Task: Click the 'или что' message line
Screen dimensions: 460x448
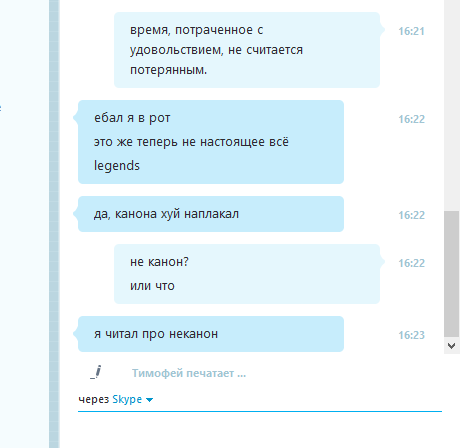Action: (152, 286)
